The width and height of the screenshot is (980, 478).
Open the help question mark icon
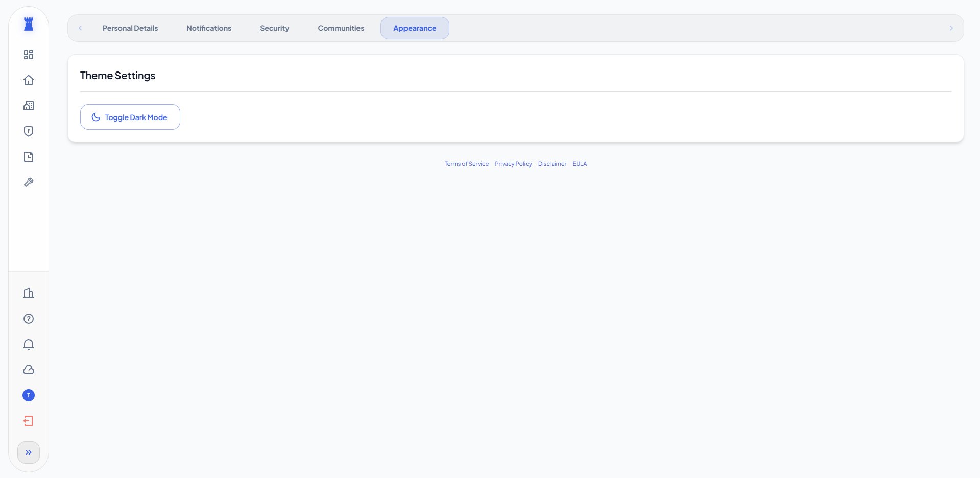[29, 319]
